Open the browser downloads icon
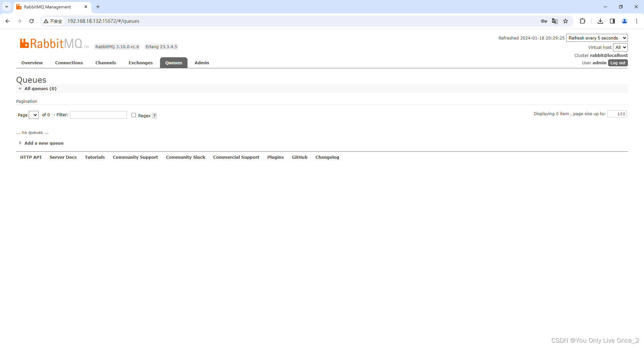The image size is (644, 347). [600, 21]
